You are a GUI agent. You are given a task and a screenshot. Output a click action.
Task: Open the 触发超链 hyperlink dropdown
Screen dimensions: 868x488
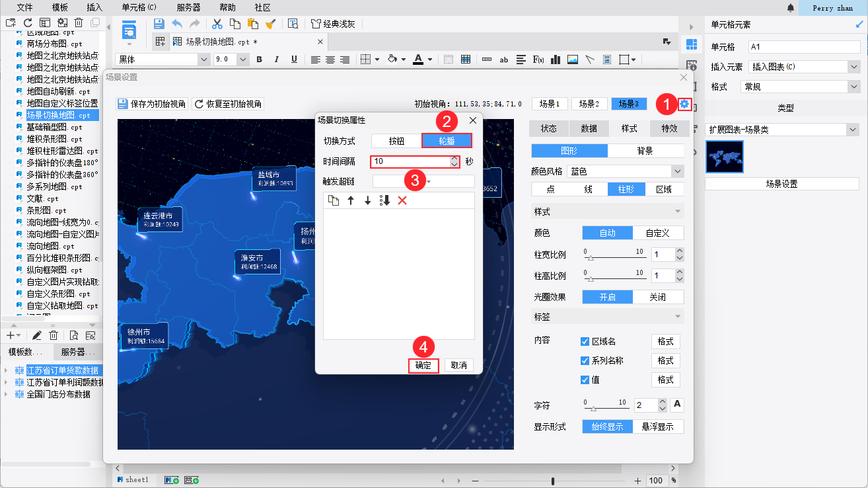tap(423, 181)
